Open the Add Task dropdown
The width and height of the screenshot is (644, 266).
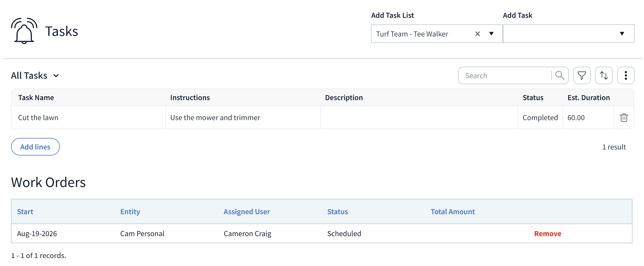point(569,34)
